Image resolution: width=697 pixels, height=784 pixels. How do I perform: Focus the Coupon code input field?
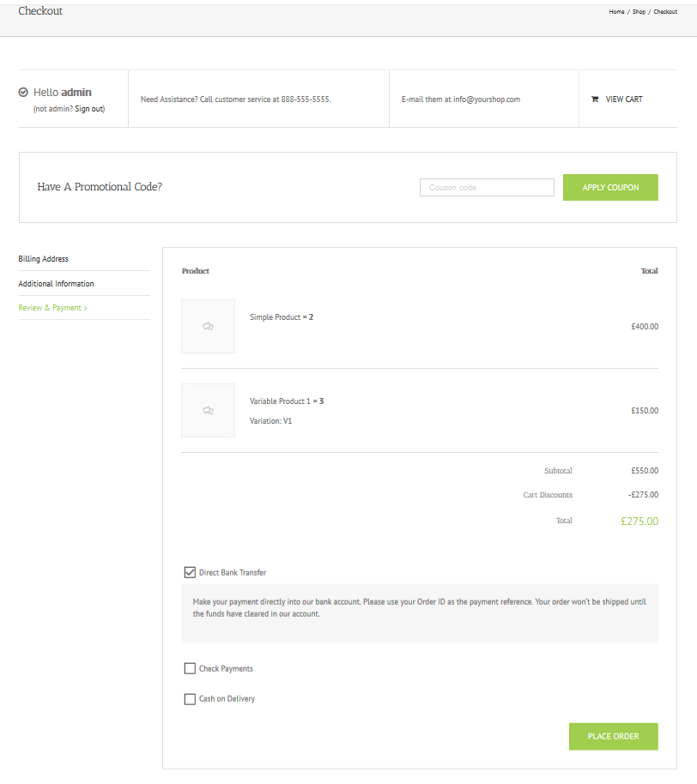487,188
